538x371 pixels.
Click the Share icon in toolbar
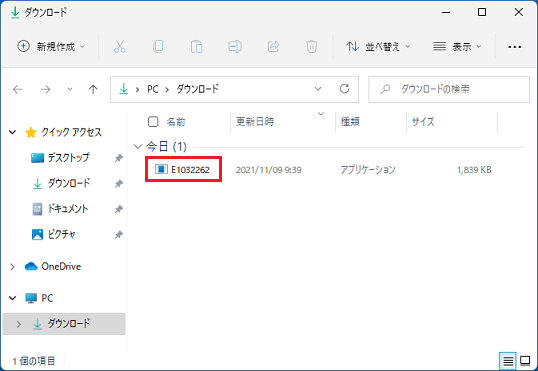(x=273, y=46)
